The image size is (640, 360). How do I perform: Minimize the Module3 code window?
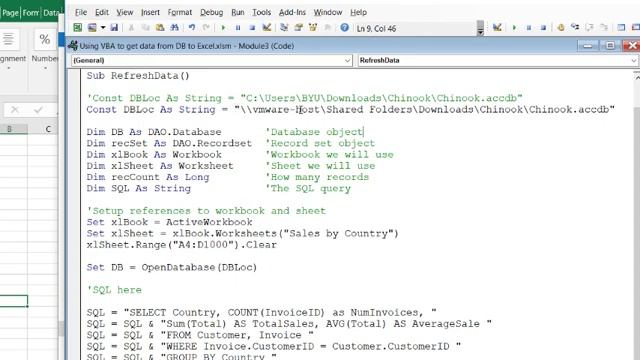[588, 45]
